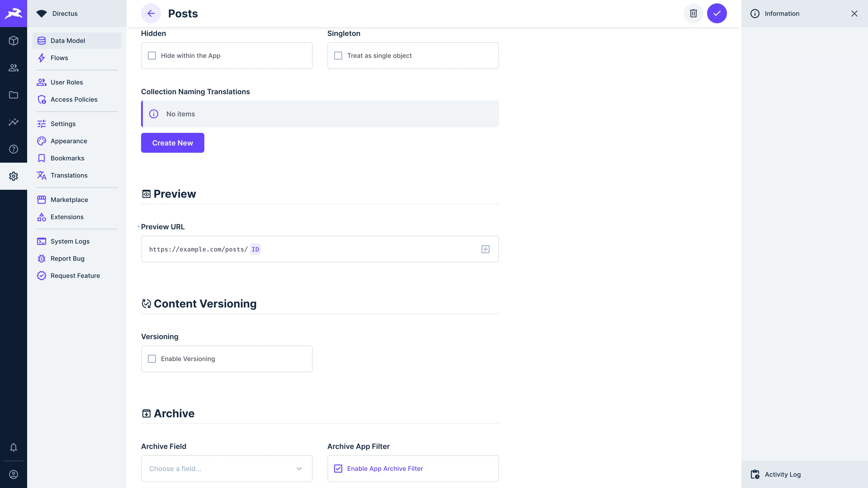The image size is (868, 488).
Task: Collapse the Information panel
Action: pyautogui.click(x=854, y=14)
